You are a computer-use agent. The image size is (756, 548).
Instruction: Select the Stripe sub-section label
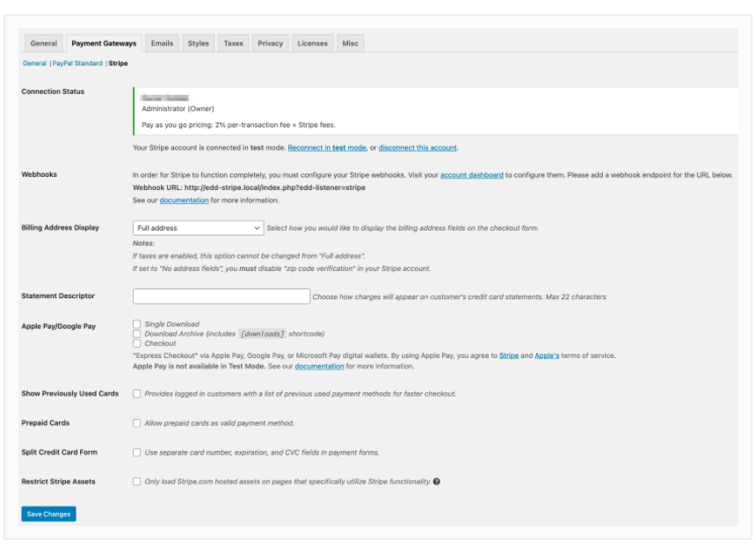click(x=118, y=63)
